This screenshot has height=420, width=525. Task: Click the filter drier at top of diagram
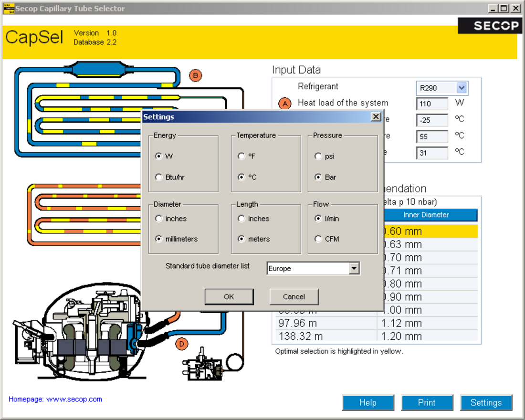coord(99,70)
